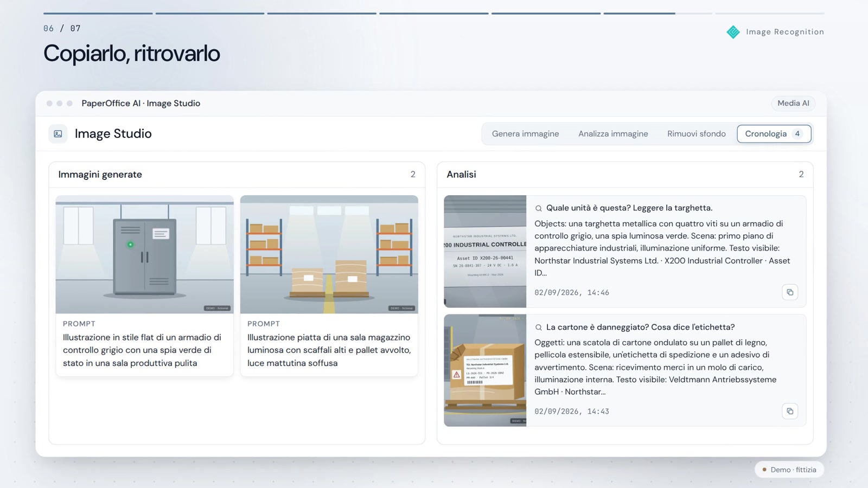Copy the industrial controller analysis text
The image size is (868, 488).
pos(790,292)
